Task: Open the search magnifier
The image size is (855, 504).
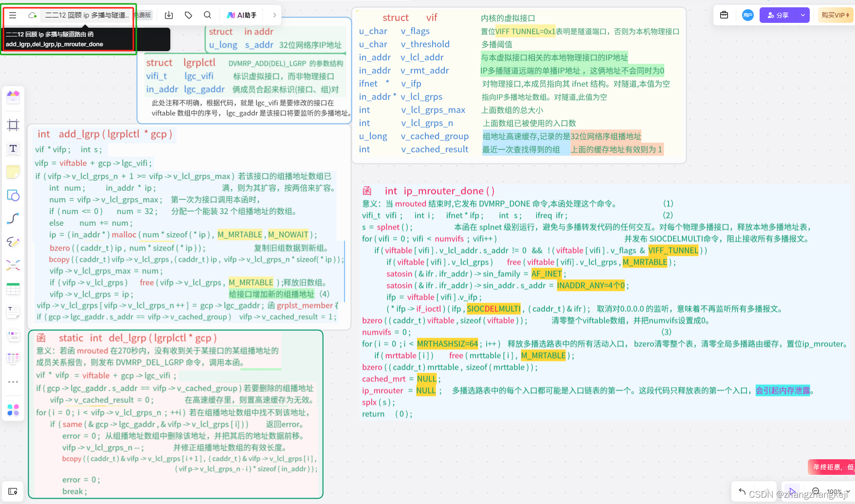Action: pyautogui.click(x=207, y=15)
